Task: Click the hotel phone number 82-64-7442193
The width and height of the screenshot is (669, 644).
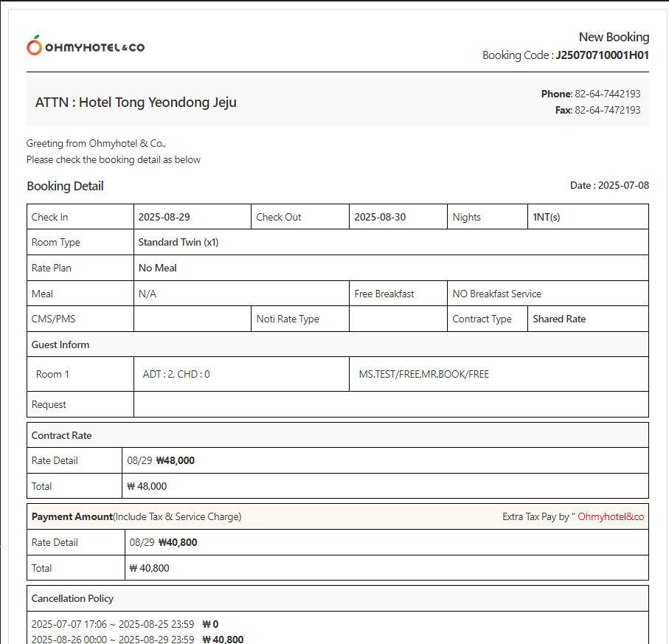Action: pos(607,94)
